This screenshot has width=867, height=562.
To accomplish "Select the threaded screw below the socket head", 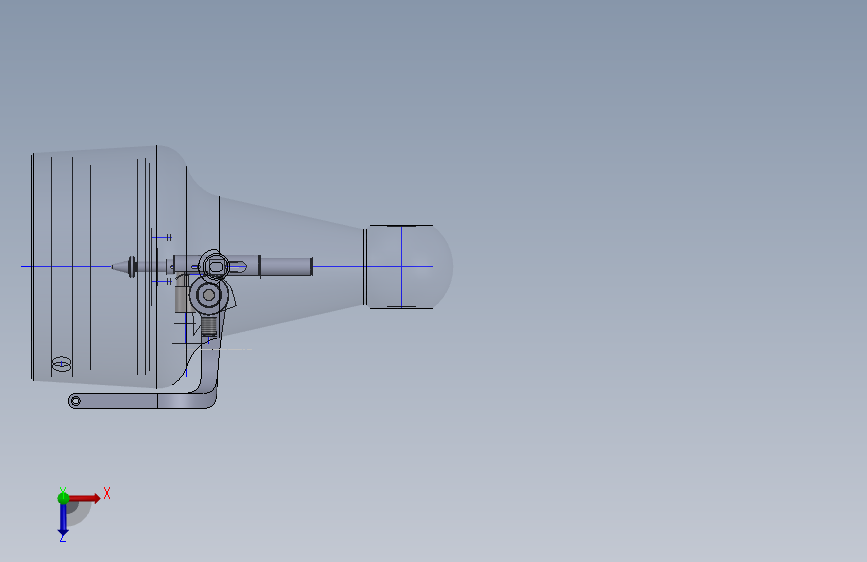I will [209, 326].
